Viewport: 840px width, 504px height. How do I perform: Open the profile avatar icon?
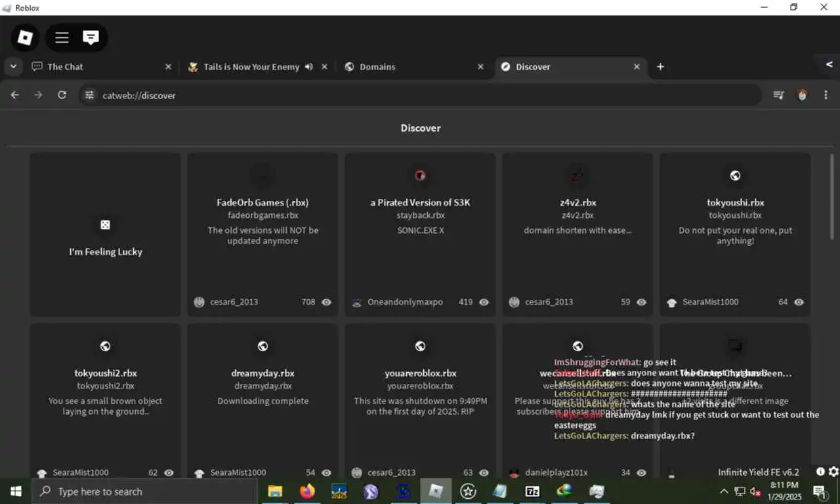pyautogui.click(x=802, y=95)
